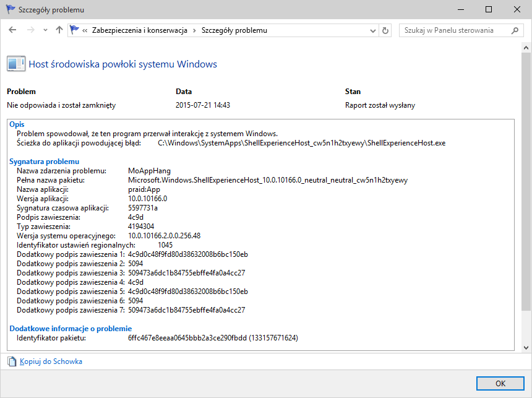
Task: Click Kopiuj do Schowka link
Action: [51, 361]
